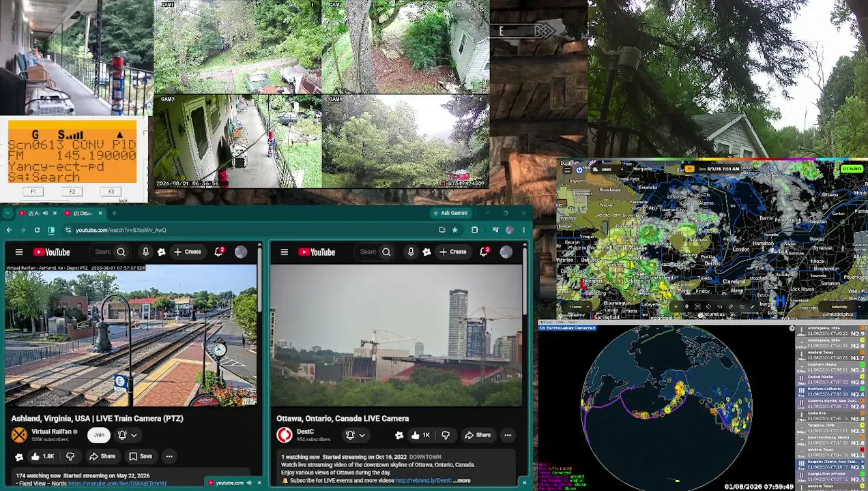Share the Ottawa LIVE Camera video
The image size is (868, 491).
[x=478, y=435]
